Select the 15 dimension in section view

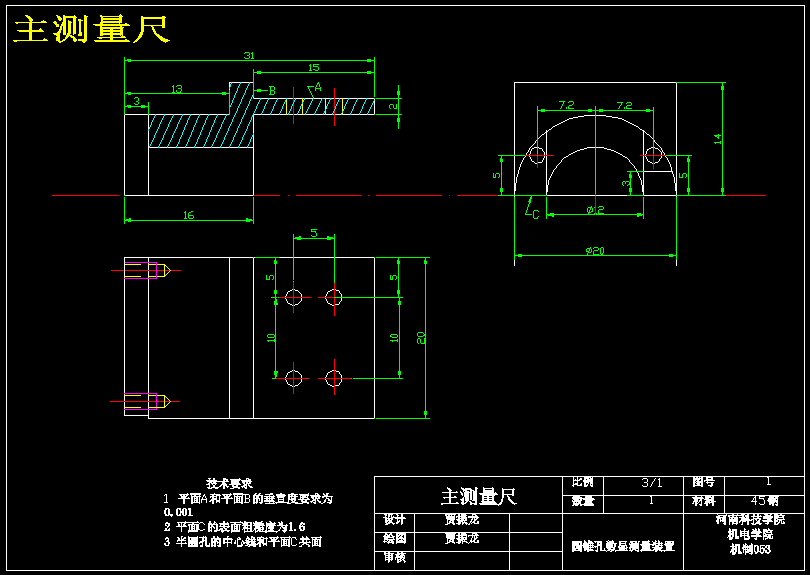click(314, 68)
